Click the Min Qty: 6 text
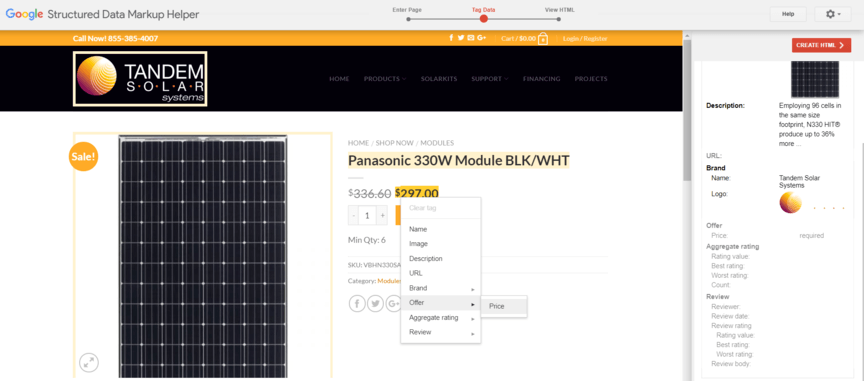Screen dimensions: 864x381 click(366, 240)
